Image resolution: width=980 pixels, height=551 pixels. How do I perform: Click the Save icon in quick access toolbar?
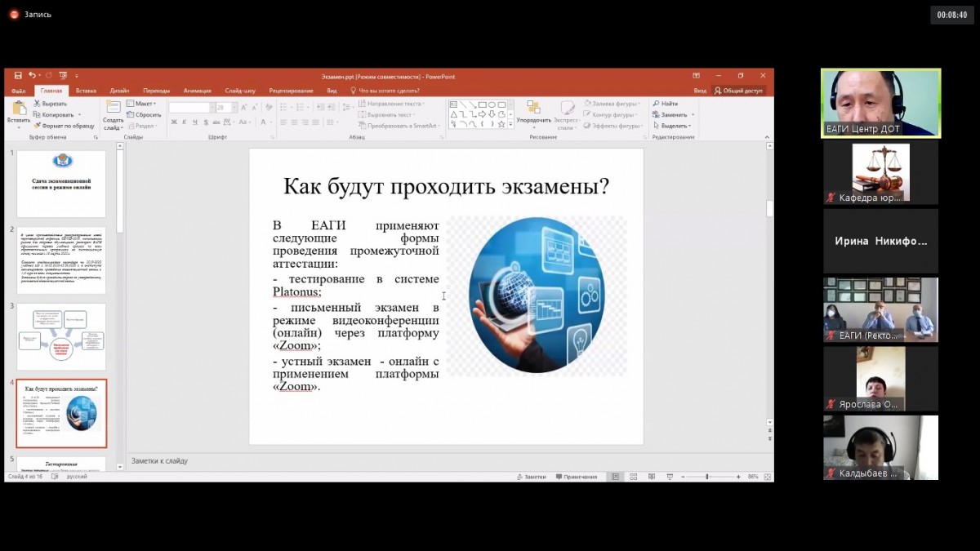18,76
